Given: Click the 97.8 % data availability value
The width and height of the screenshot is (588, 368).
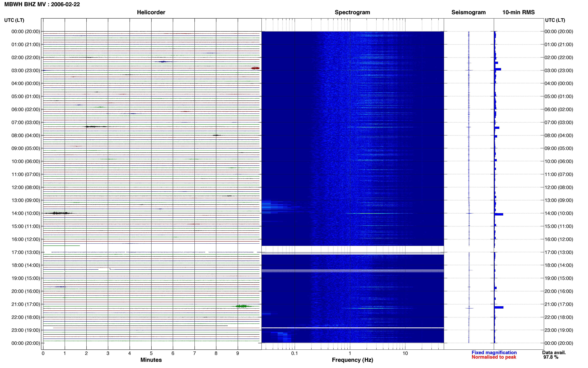Looking at the screenshot, I should 551,357.
